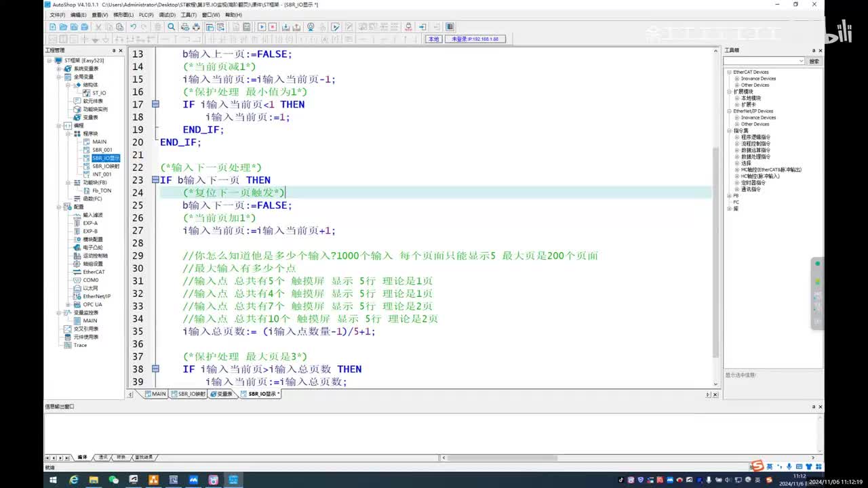Switch to the 变量表 editor tab

click(221, 394)
